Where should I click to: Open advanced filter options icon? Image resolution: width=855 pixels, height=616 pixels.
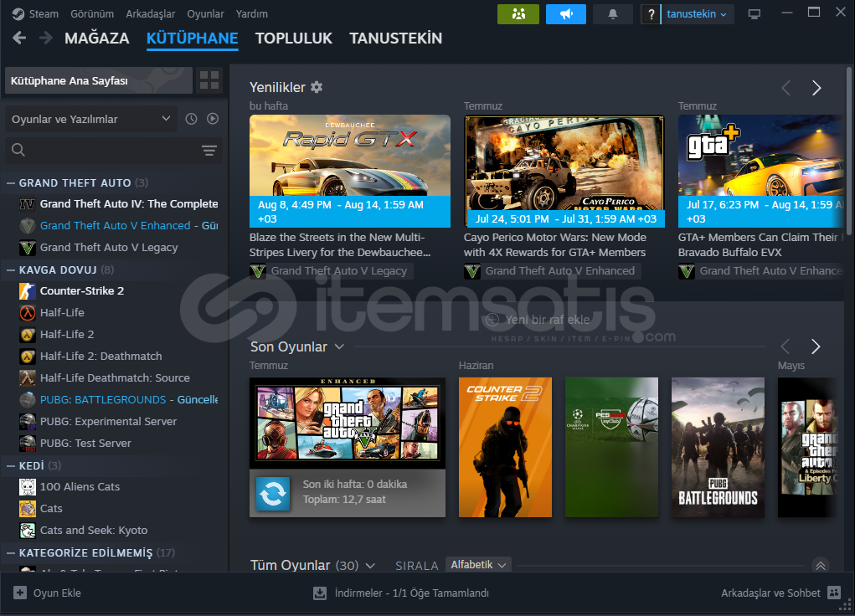pos(209,151)
